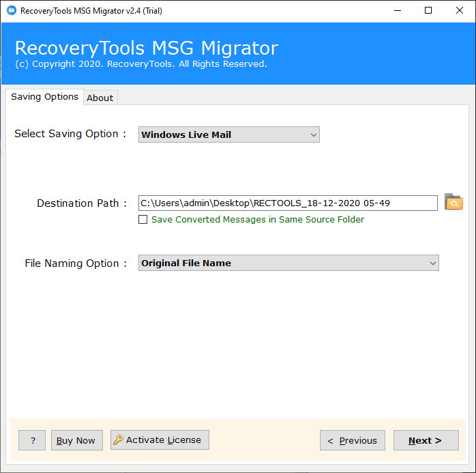The width and height of the screenshot is (476, 473).
Task: Open the Select Saving Option dropdown
Action: (x=229, y=134)
